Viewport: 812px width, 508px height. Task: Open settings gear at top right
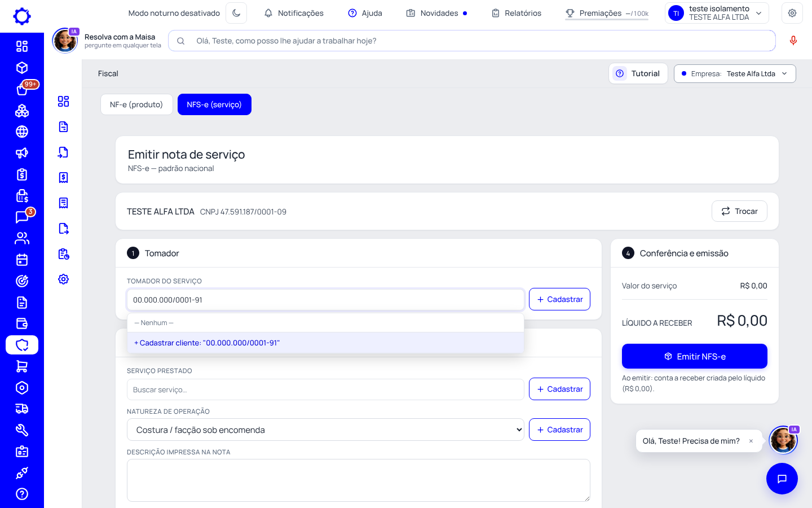click(x=792, y=13)
